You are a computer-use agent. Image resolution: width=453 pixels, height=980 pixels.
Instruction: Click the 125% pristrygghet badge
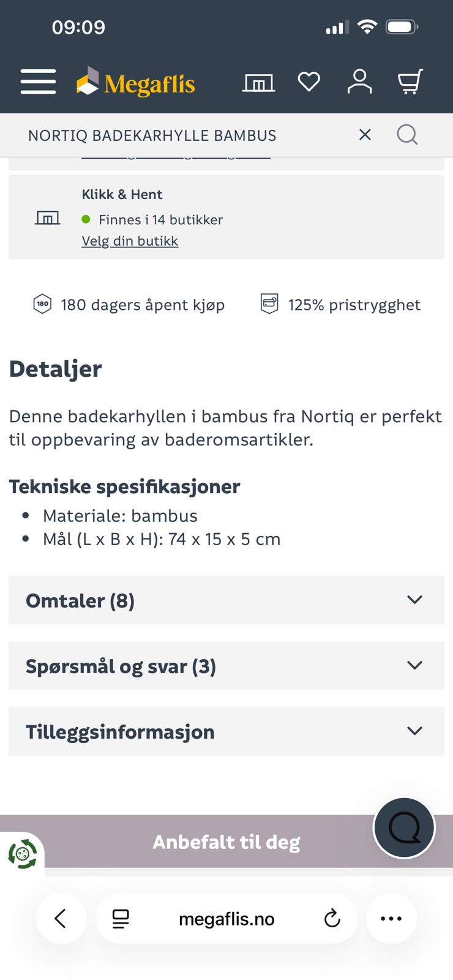pos(339,304)
